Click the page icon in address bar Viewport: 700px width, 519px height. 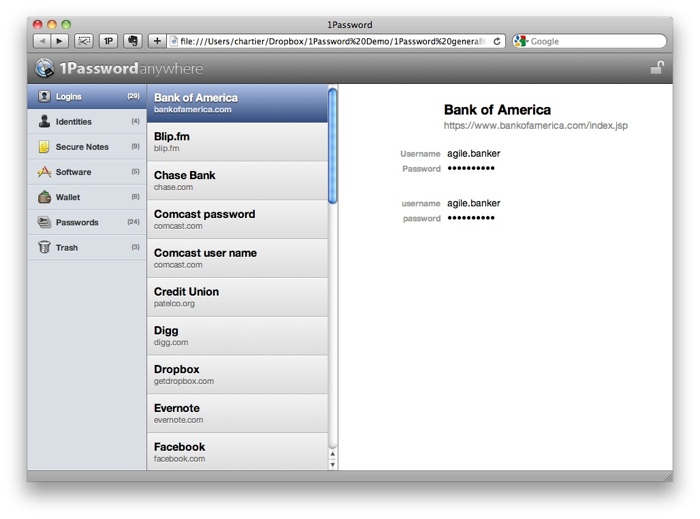pos(174,41)
